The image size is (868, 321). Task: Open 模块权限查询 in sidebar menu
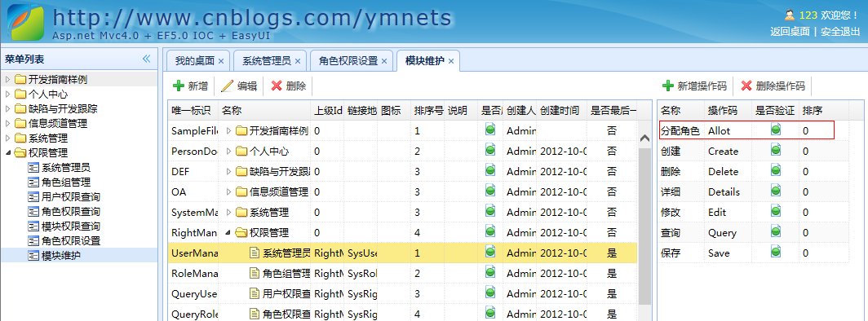(x=71, y=226)
